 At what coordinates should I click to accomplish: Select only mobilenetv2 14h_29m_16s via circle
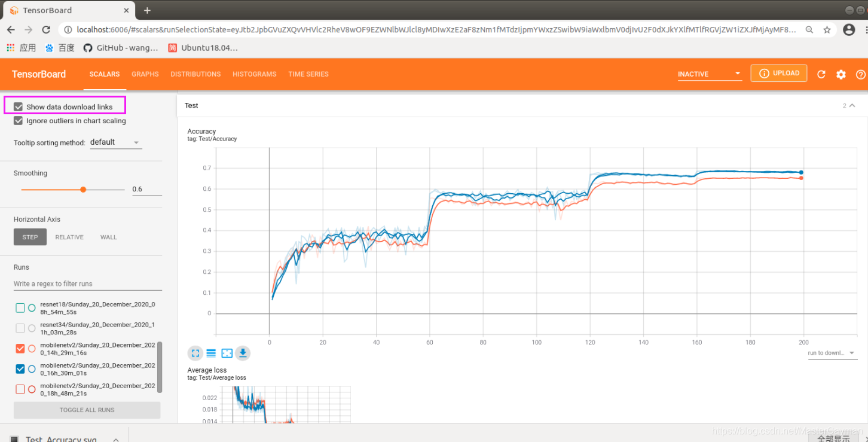point(32,349)
